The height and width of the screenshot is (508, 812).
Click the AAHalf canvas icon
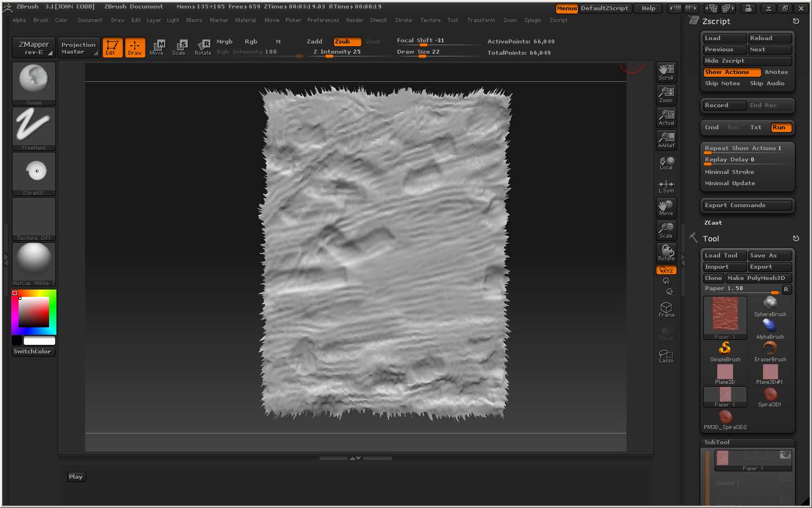(666, 140)
